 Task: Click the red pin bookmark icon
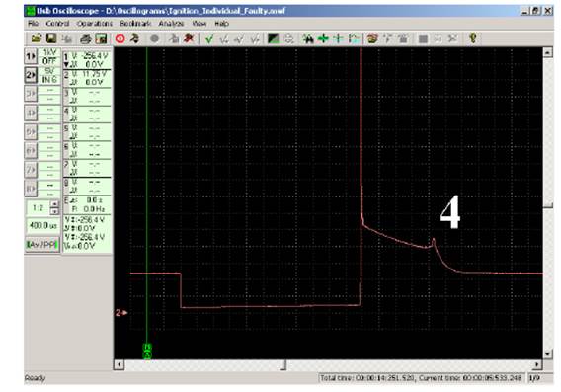coord(189,39)
